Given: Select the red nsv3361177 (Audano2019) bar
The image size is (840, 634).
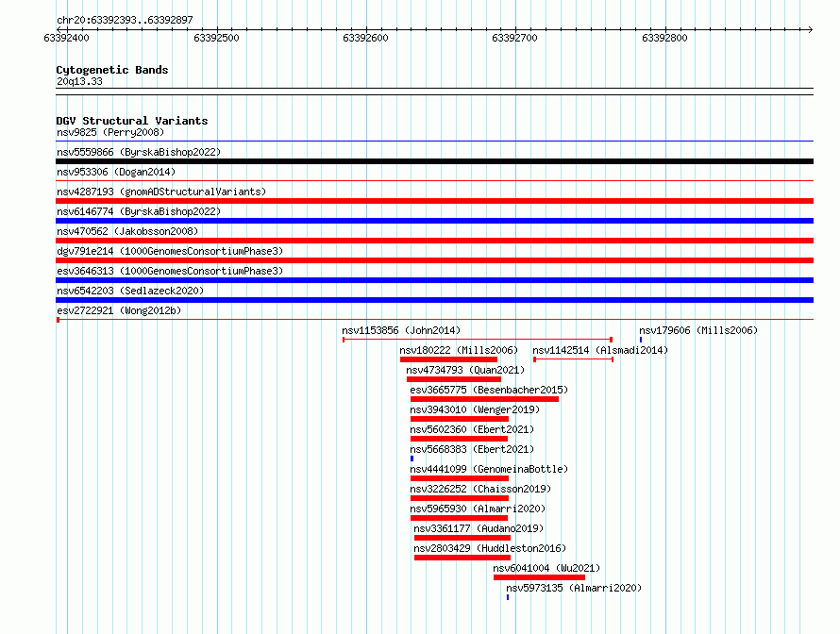Looking at the screenshot, I should click(x=462, y=538).
